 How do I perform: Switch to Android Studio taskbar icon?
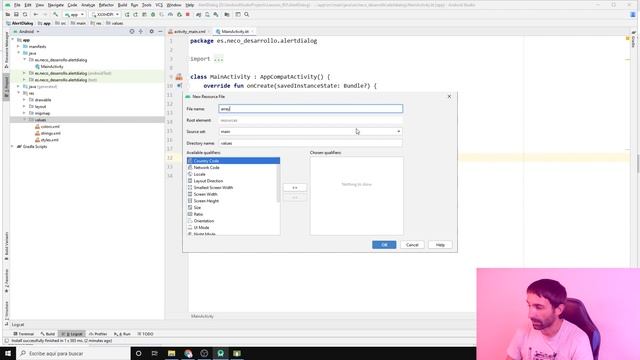click(x=220, y=353)
